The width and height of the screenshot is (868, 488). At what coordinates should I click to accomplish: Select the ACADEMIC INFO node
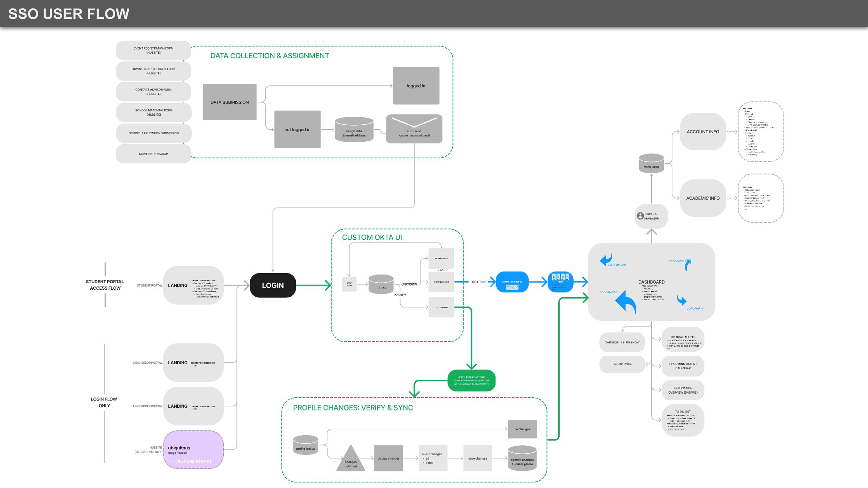(x=703, y=198)
